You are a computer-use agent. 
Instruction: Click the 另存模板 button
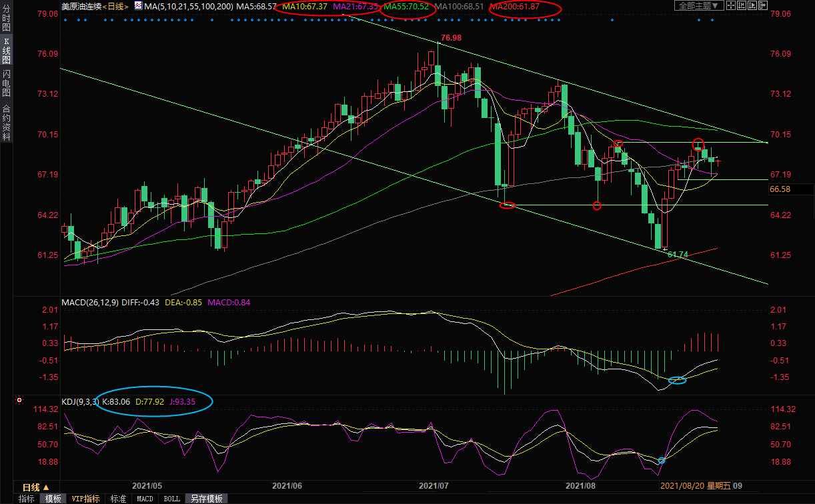[x=205, y=499]
